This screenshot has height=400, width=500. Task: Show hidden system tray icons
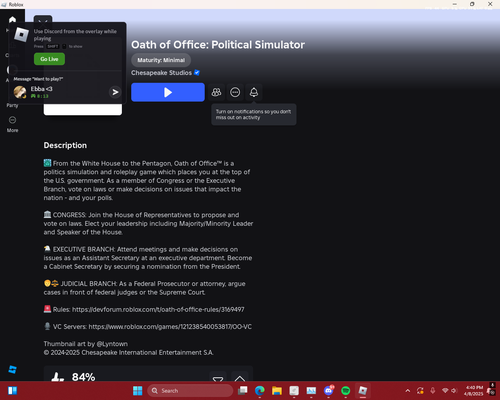coord(408,391)
